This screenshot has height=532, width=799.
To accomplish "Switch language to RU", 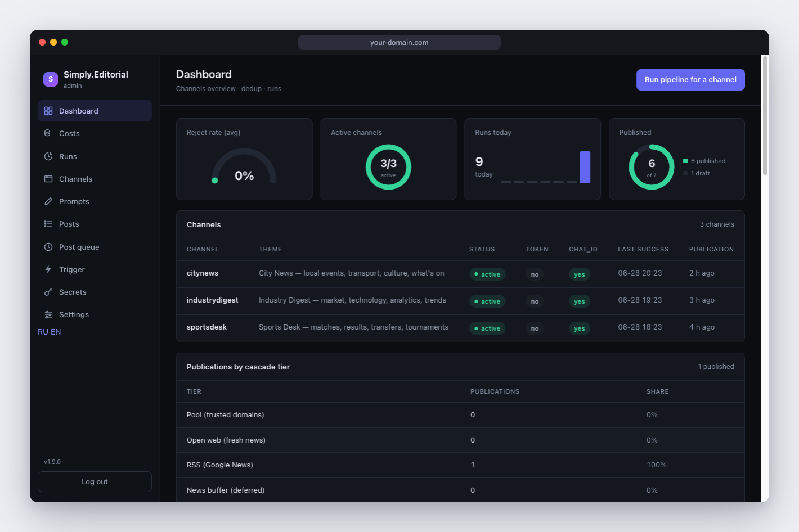I will coord(43,332).
